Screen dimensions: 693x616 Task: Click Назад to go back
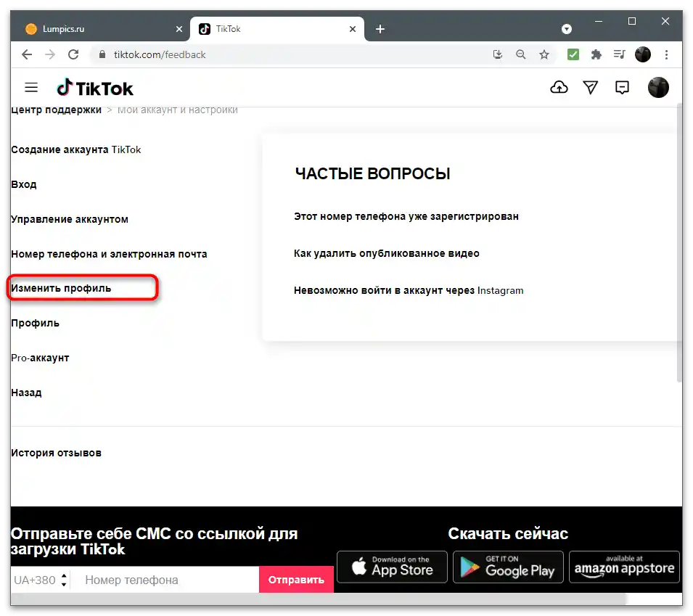pyautogui.click(x=26, y=393)
